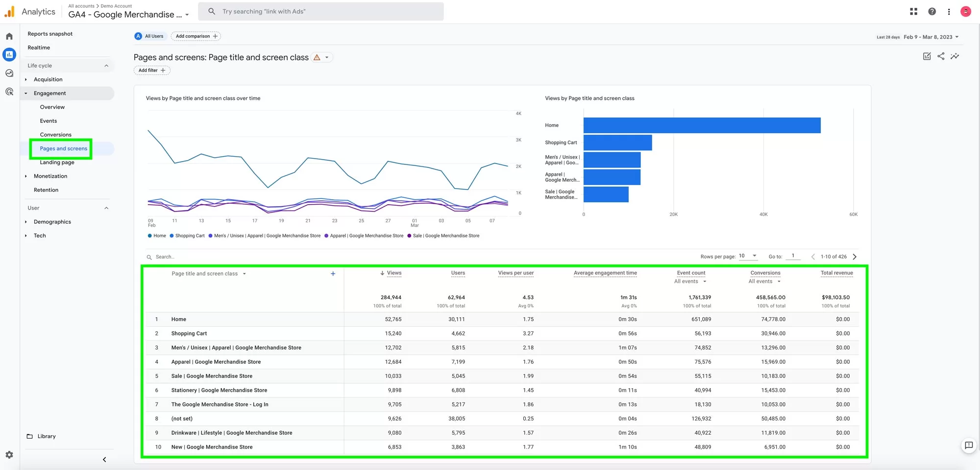
Task: Click the Customize report icon
Action: (x=927, y=56)
